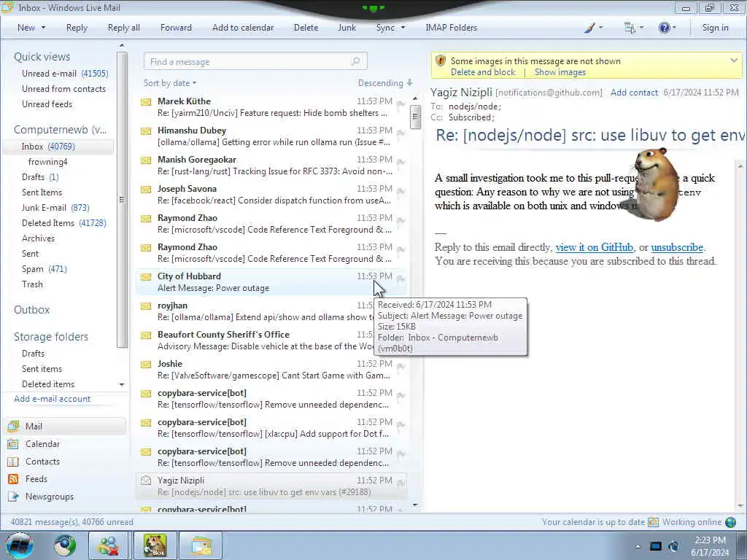Open the Windows Live Mail taskbar icon

coord(201,545)
